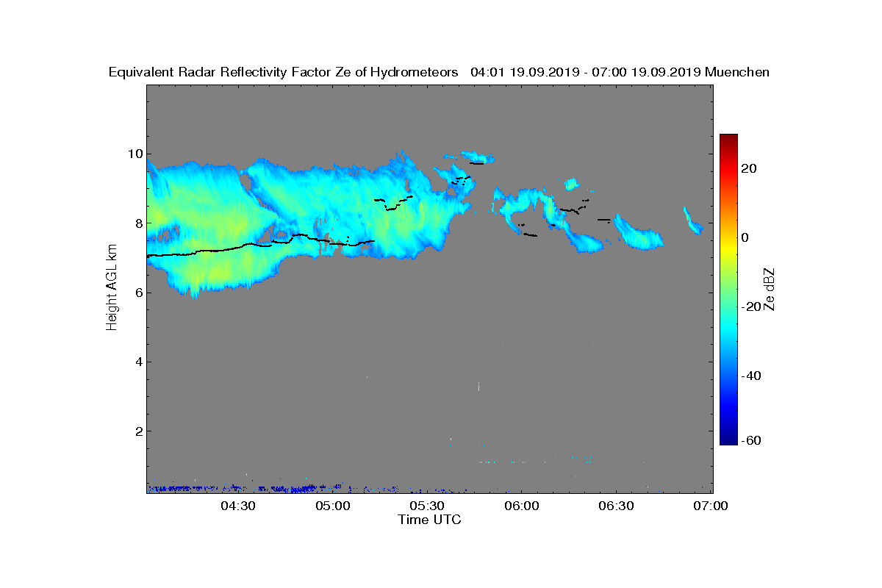
Task: Click colorbar tick label 20
Action: 750,168
